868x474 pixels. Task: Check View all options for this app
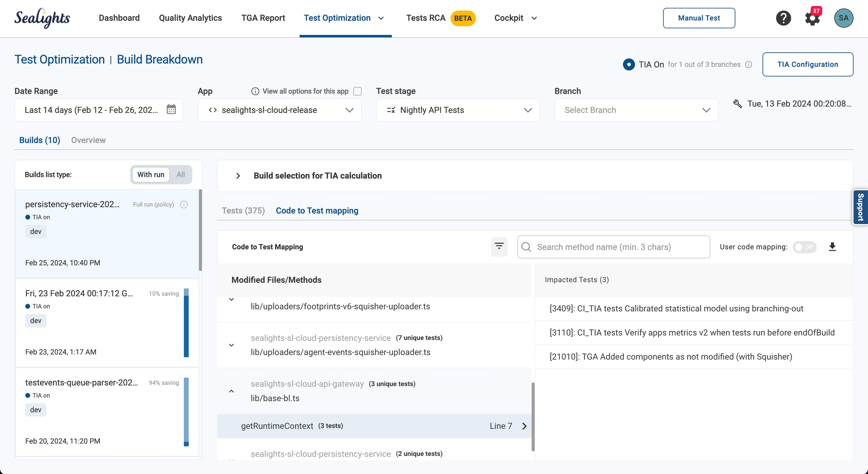pos(358,91)
